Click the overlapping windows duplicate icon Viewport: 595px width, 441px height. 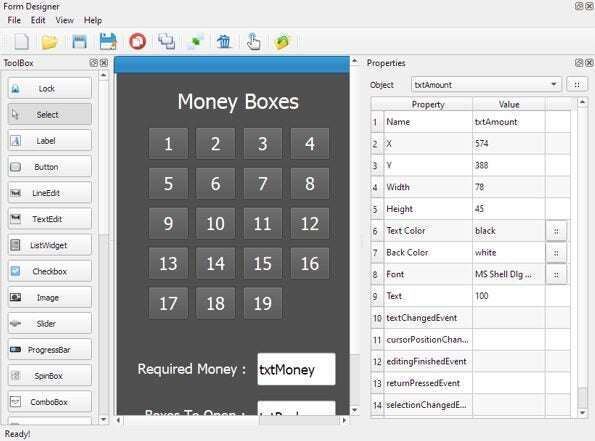click(x=167, y=41)
